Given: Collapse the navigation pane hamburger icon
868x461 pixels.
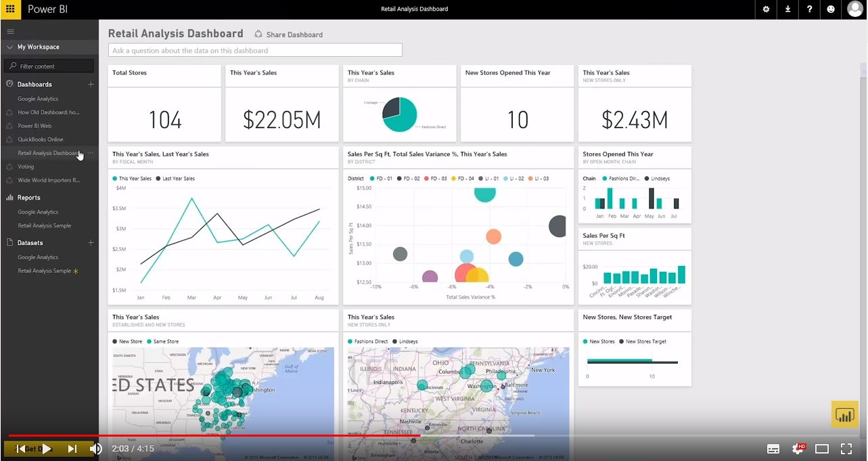Looking at the screenshot, I should pos(10,31).
